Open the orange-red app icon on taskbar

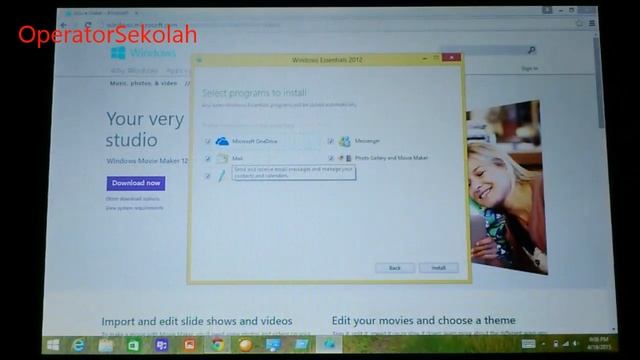click(x=189, y=346)
